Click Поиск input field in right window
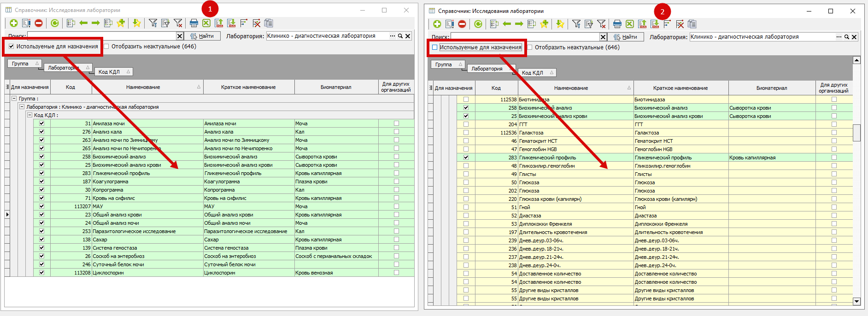This screenshot has height=316, width=868. pos(525,37)
